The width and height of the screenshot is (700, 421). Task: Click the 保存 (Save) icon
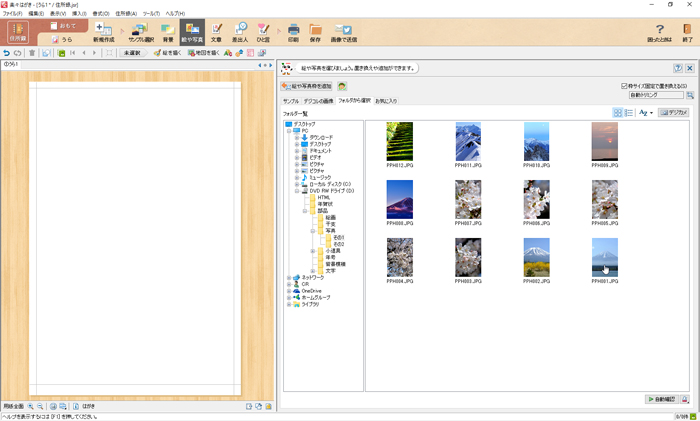click(x=316, y=31)
